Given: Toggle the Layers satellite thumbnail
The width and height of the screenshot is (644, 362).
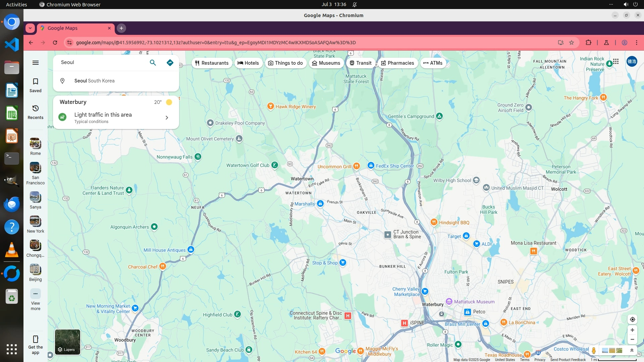Looking at the screenshot, I should pyautogui.click(x=67, y=342).
